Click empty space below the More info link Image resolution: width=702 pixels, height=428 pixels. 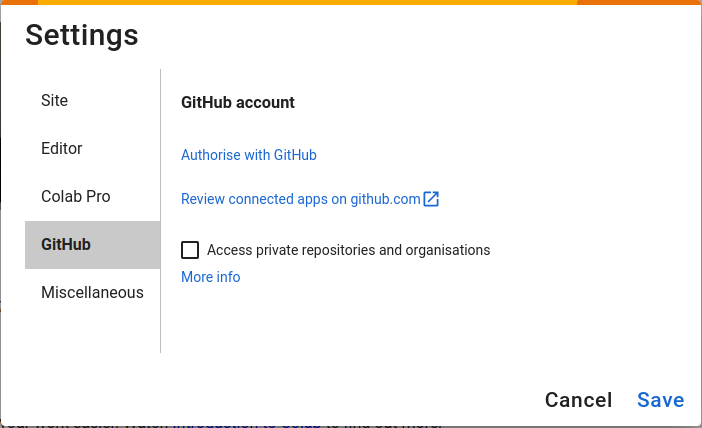point(400,330)
